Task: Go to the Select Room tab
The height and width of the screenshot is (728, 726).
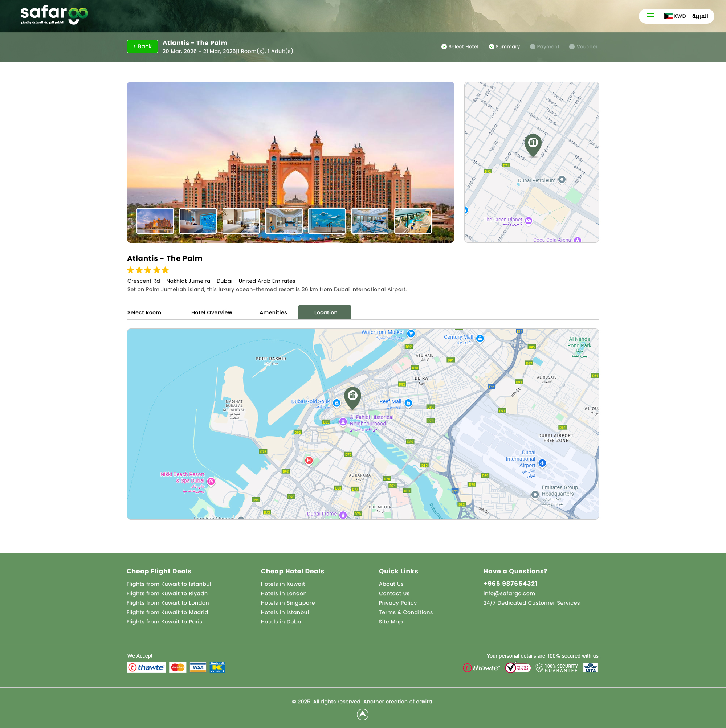Action: 144,312
